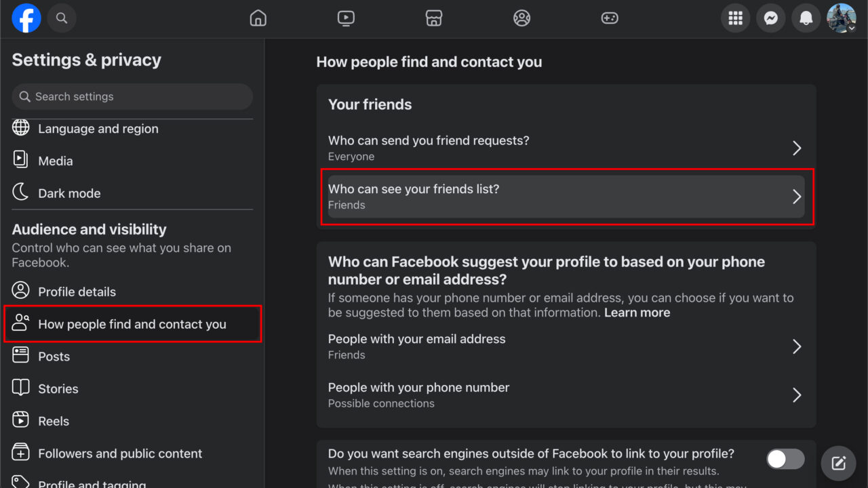The height and width of the screenshot is (488, 868).
Task: Expand 'Who can send you friend requests?' setting
Action: [x=566, y=148]
